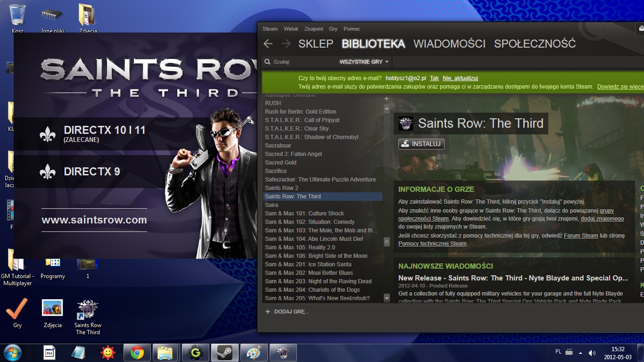Open the Widok menu in Steam
The width and height of the screenshot is (644, 362).
tap(291, 29)
